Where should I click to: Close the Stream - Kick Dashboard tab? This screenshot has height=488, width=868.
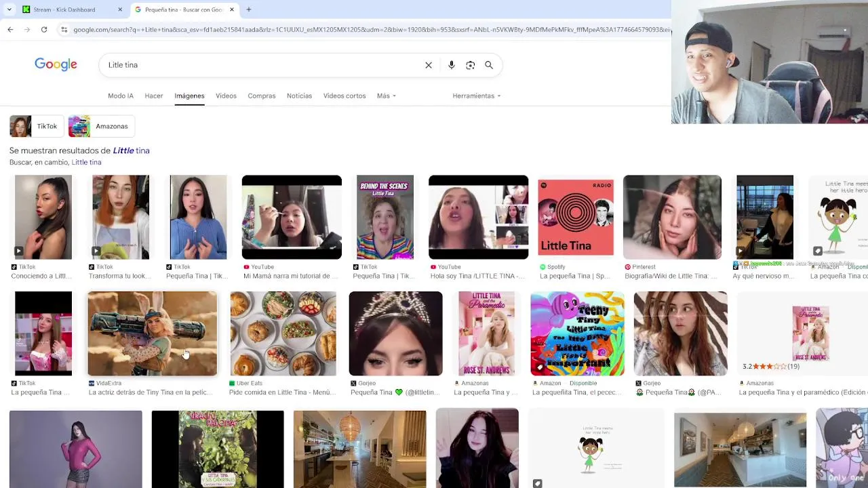(x=120, y=9)
